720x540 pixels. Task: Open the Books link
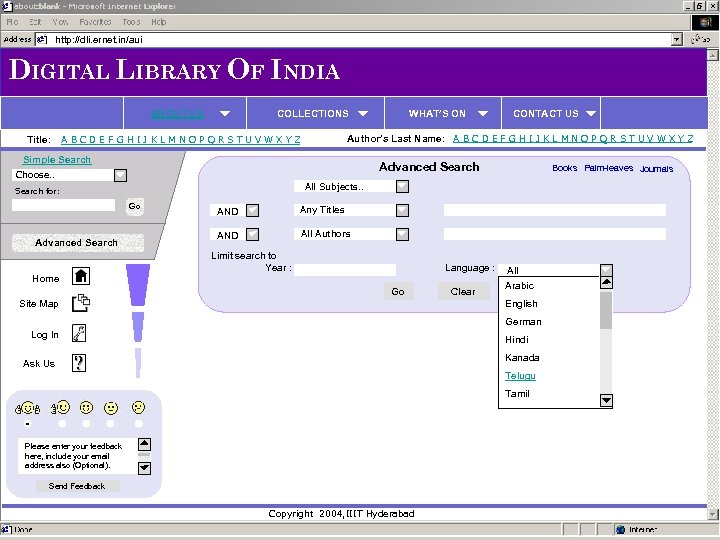[x=565, y=168]
